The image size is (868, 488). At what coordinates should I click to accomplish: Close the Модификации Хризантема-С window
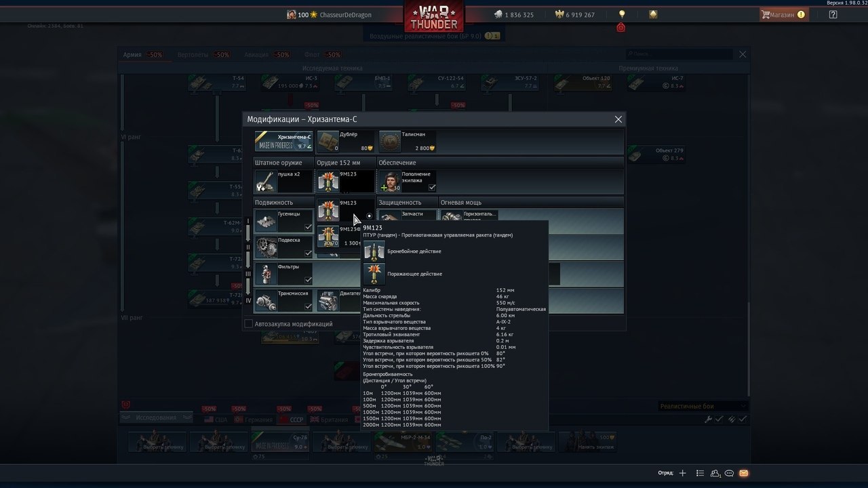[x=618, y=119]
